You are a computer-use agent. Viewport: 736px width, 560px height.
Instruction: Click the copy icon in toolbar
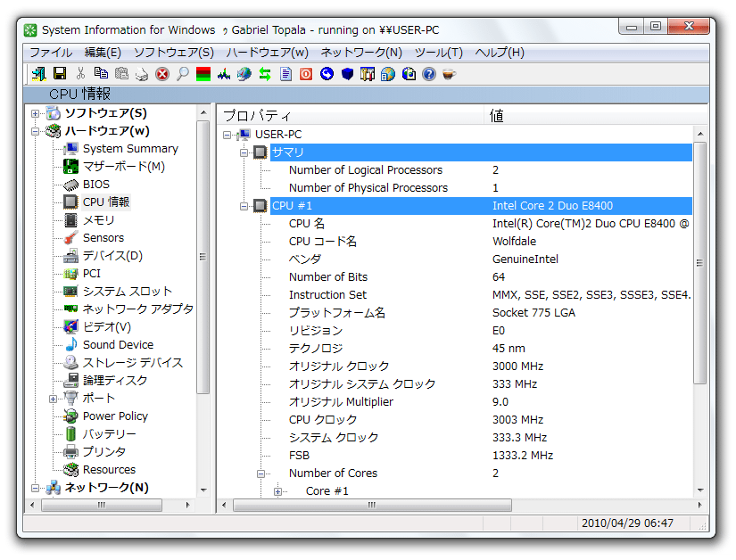[x=101, y=74]
